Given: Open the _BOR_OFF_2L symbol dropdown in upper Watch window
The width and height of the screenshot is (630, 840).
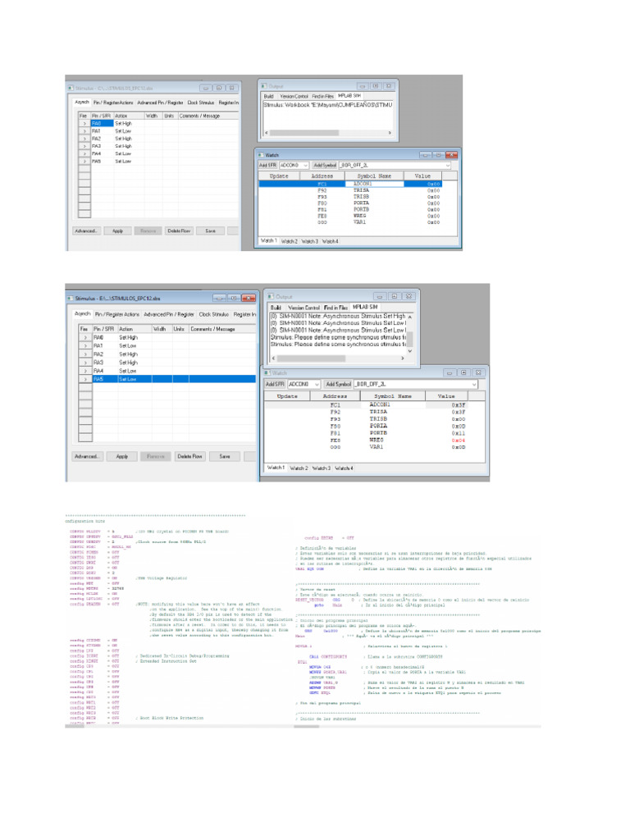Looking at the screenshot, I should 447,166.
